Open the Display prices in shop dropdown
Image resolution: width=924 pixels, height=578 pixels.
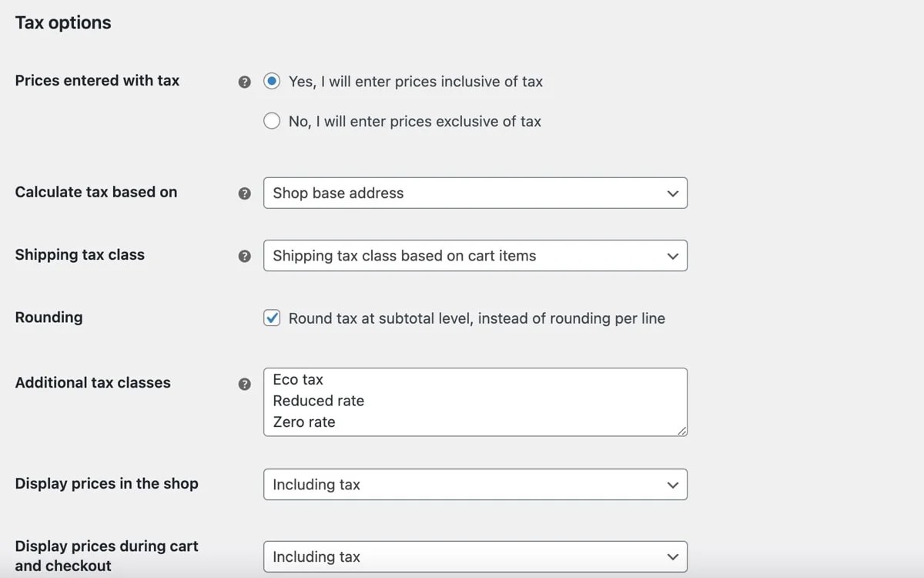tap(475, 484)
